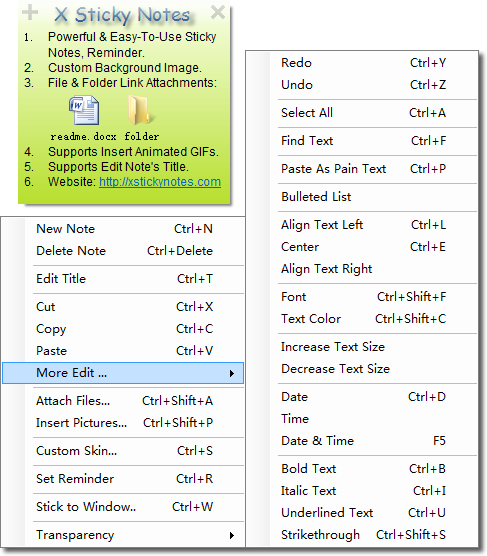
Task: Select Delete Note menu entry
Action: click(123, 251)
